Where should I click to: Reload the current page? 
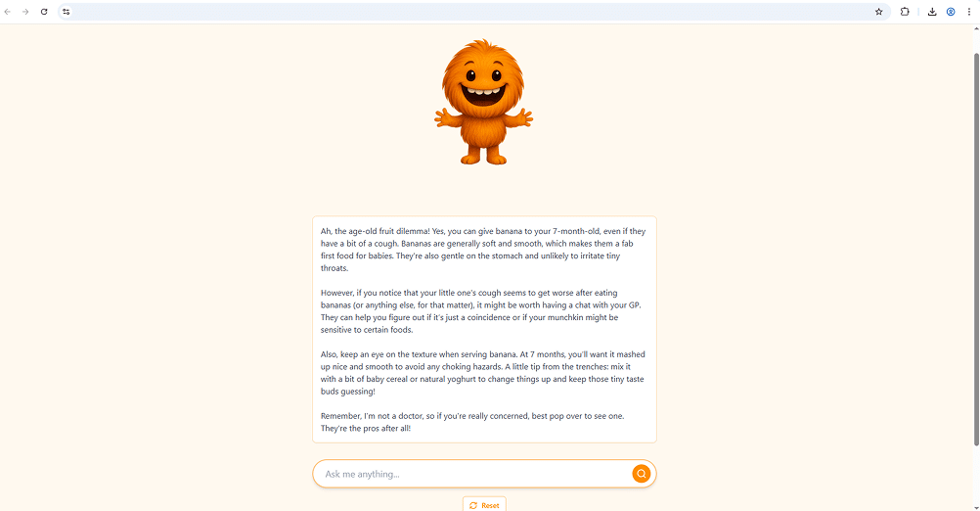pos(44,12)
